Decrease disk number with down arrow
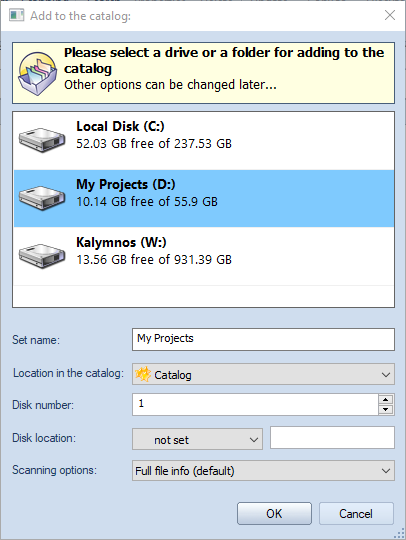Viewport: 406px width, 540px height. [x=386, y=409]
